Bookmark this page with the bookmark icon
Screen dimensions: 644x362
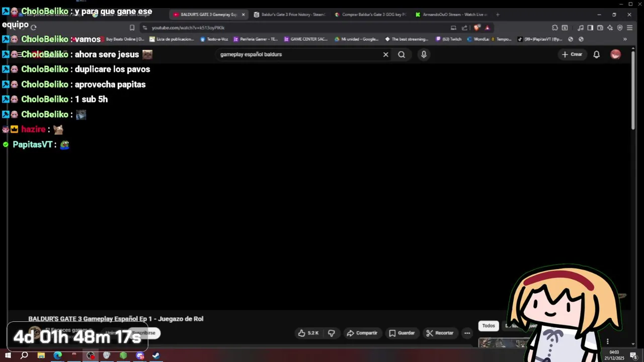(x=132, y=28)
